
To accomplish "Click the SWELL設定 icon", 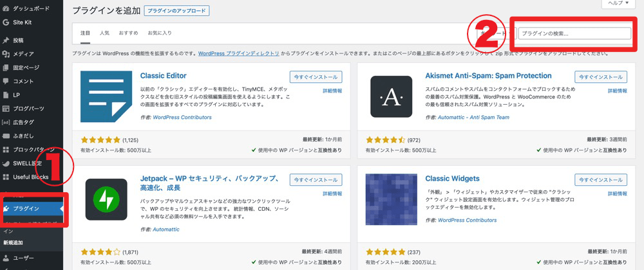I will pos(6,163).
